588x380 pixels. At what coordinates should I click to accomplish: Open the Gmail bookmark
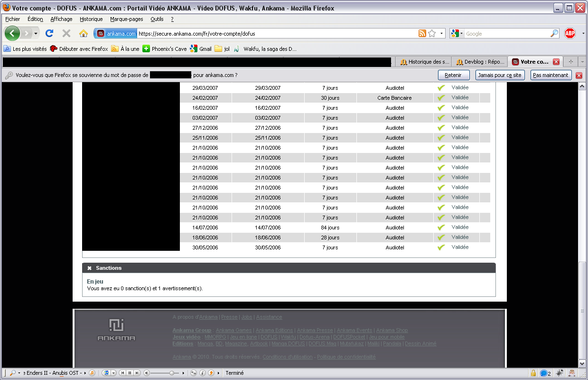[201, 48]
